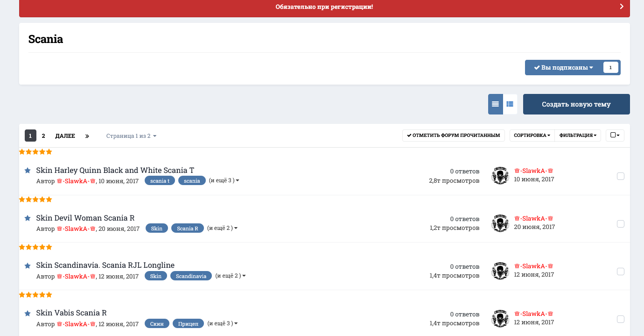The image size is (644, 336).
Task: Open 'Страница 1 из 2' page jump menu
Action: [132, 136]
